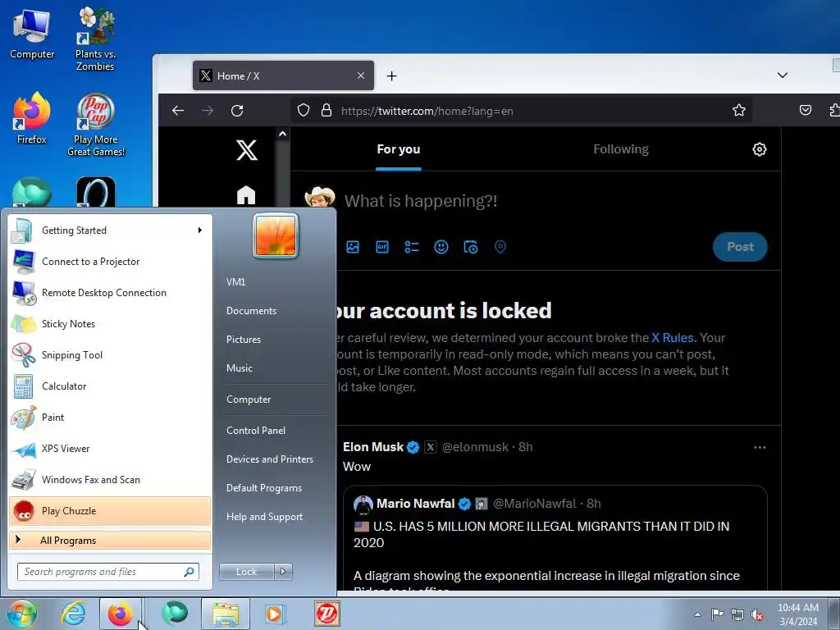Open Internet Explorer from the taskbar
Image resolution: width=840 pixels, height=630 pixels.
[x=73, y=614]
